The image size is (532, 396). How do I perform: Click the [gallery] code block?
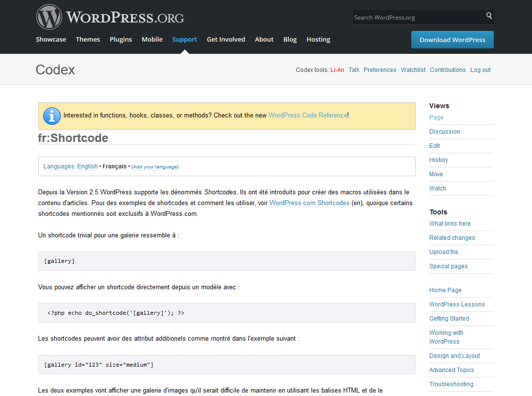click(x=227, y=261)
